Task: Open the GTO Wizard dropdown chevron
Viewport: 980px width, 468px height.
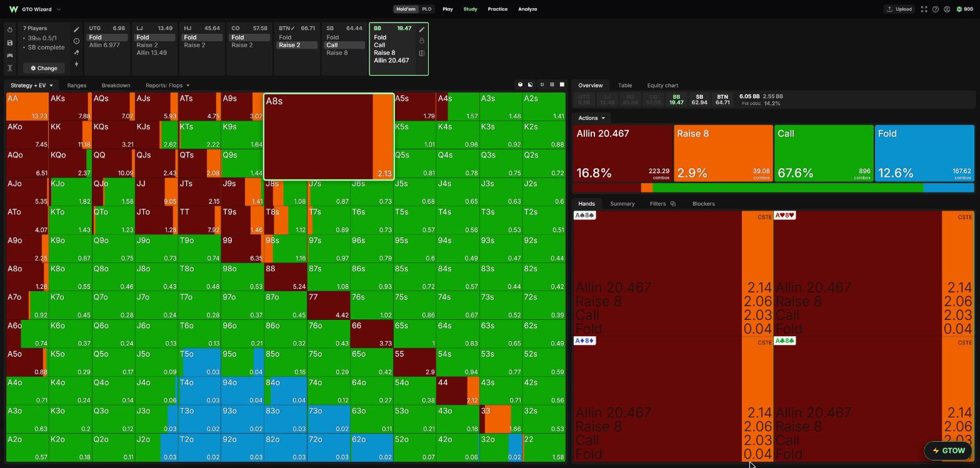Action: click(59, 9)
